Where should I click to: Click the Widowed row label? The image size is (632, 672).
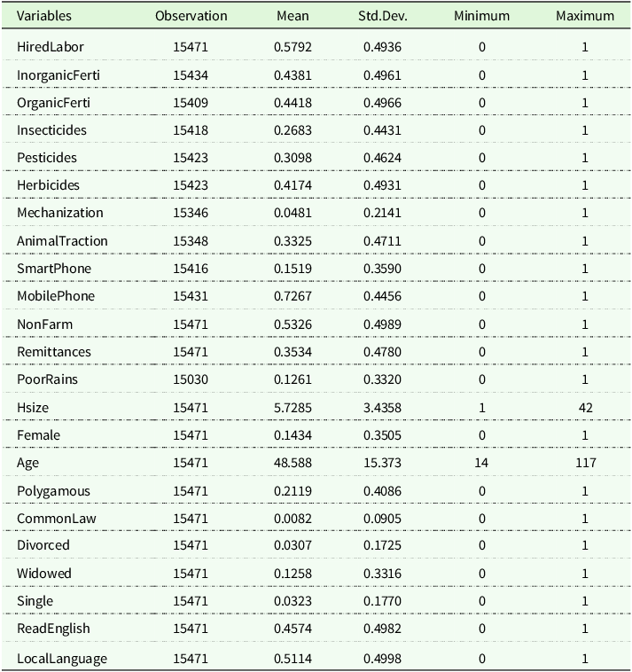[x=44, y=574]
